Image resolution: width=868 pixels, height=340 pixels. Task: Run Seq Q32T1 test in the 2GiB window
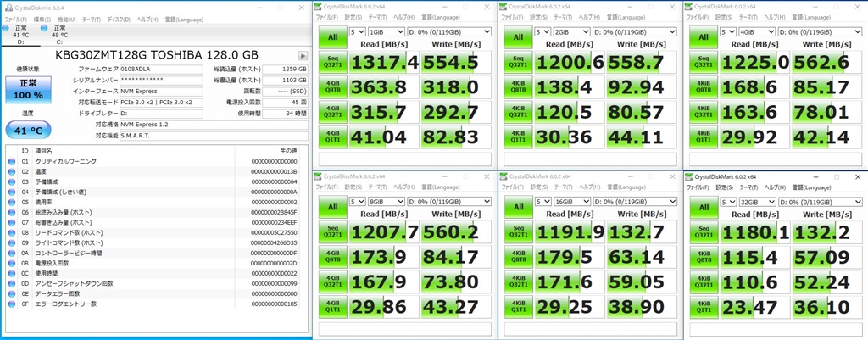[x=518, y=63]
